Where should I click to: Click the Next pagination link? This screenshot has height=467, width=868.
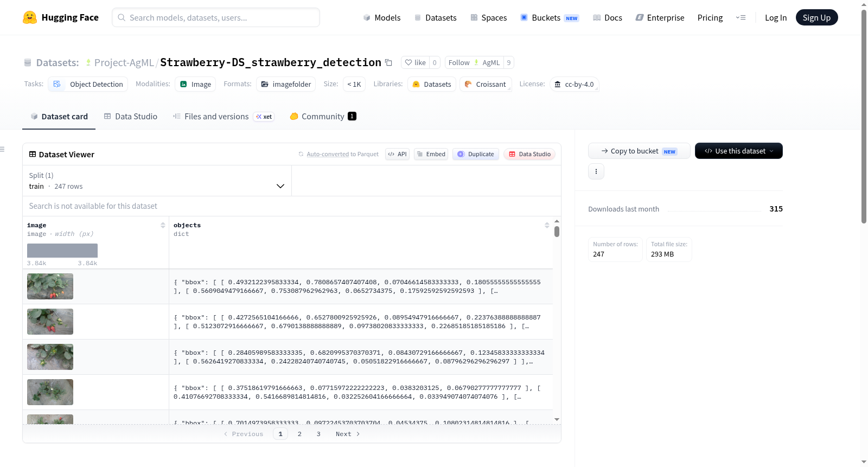(348, 434)
